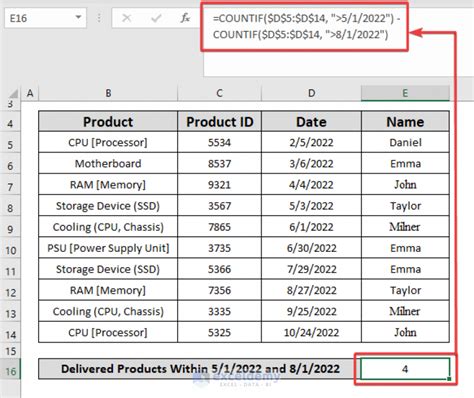Click the Product header cell
474x398 pixels.
click(x=108, y=122)
